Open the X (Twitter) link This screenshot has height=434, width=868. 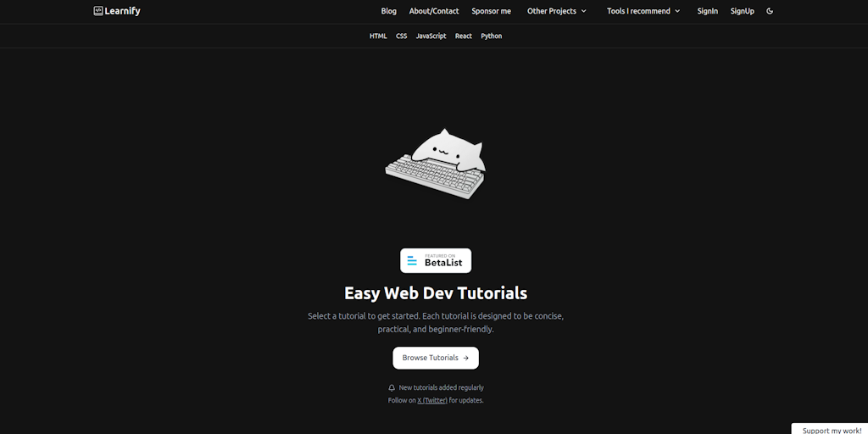(432, 400)
